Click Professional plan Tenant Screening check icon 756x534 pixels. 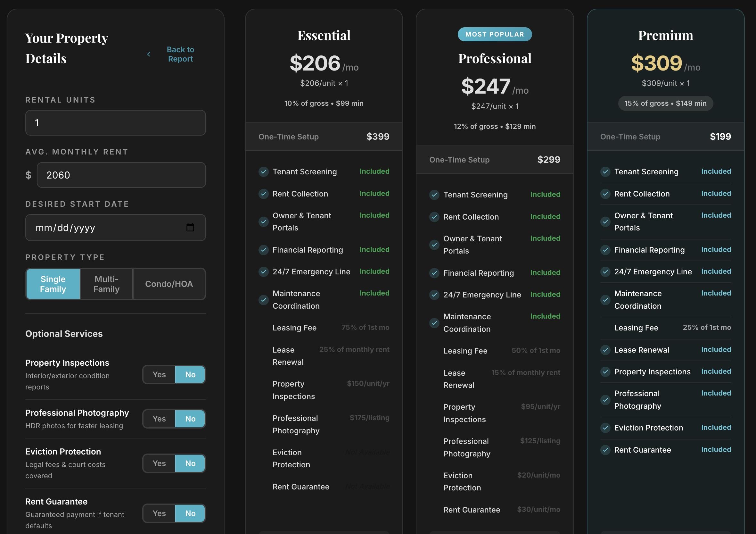[434, 195]
